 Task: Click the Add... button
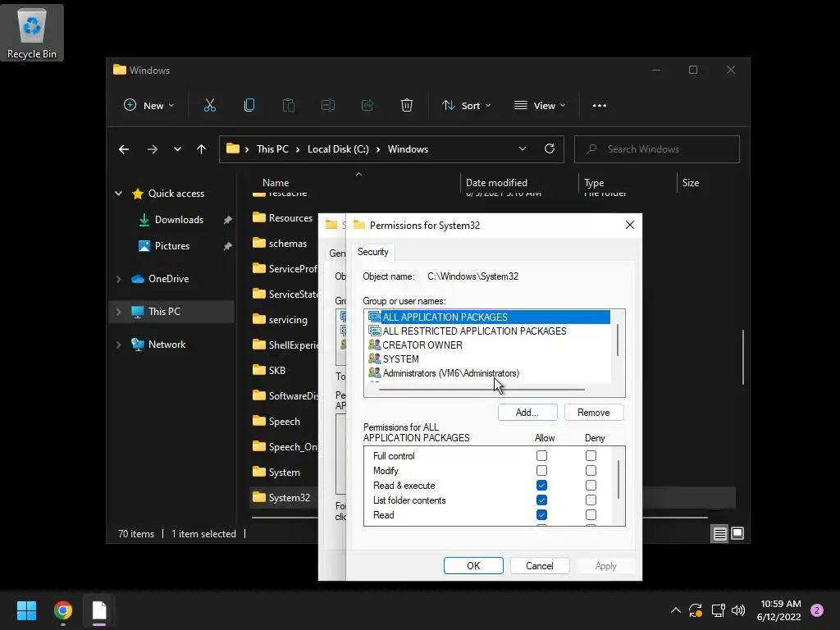point(527,413)
